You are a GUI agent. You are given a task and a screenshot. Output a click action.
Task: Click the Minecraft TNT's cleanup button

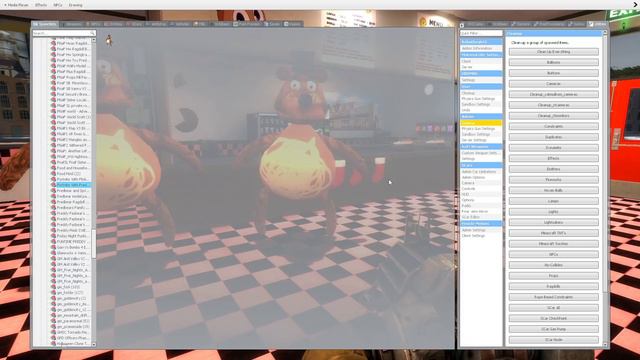pos(553,233)
